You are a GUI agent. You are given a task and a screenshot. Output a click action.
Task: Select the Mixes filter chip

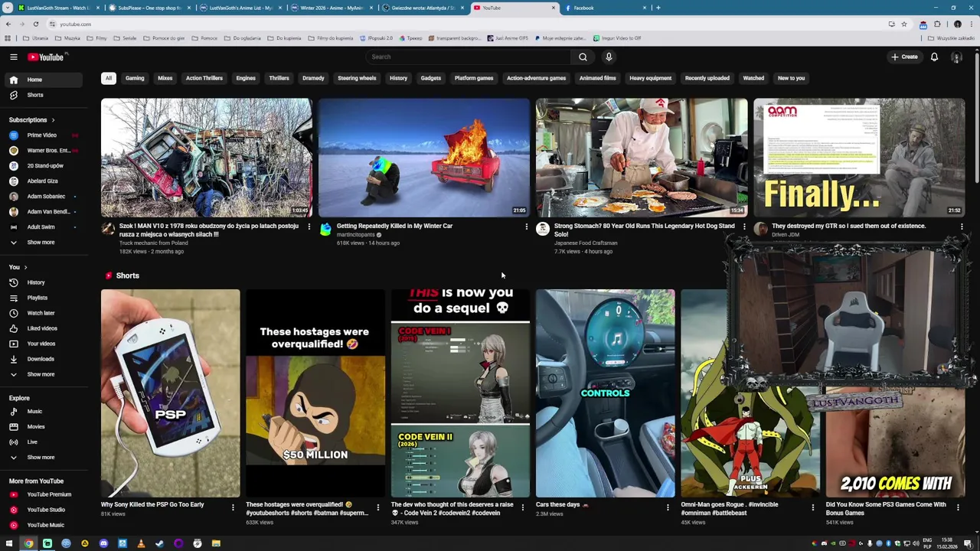click(x=165, y=78)
